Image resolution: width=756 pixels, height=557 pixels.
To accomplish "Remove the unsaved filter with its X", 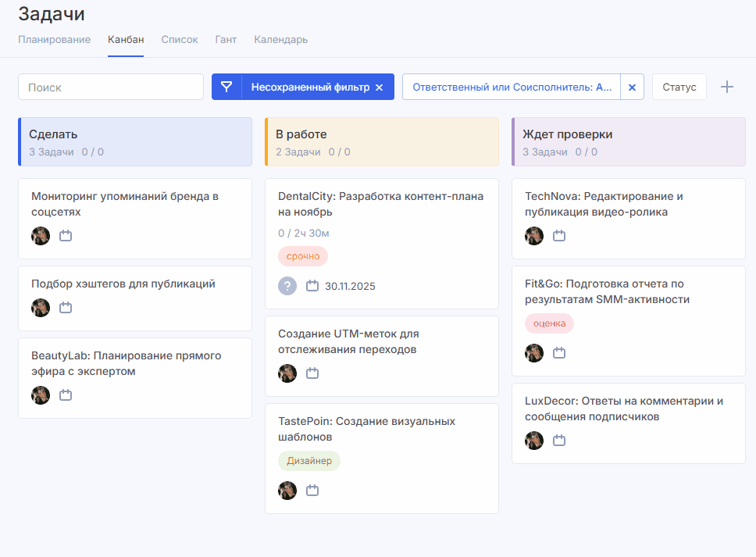I will coord(380,87).
